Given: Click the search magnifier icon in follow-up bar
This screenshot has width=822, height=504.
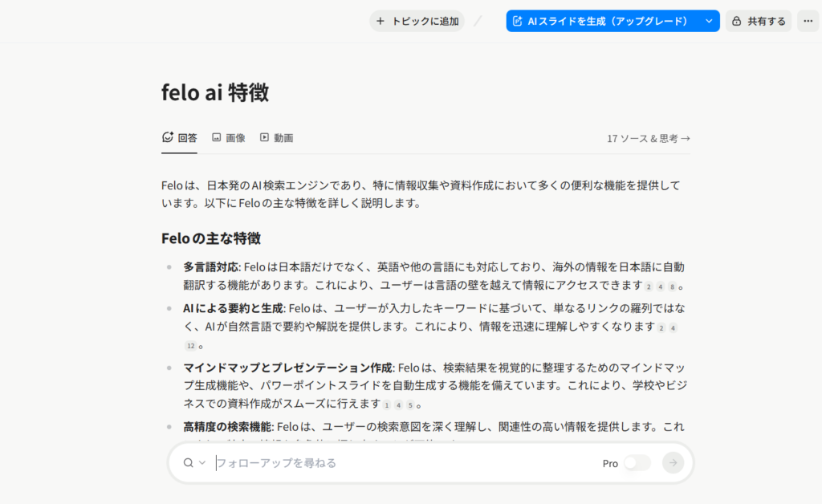Looking at the screenshot, I should tap(188, 462).
